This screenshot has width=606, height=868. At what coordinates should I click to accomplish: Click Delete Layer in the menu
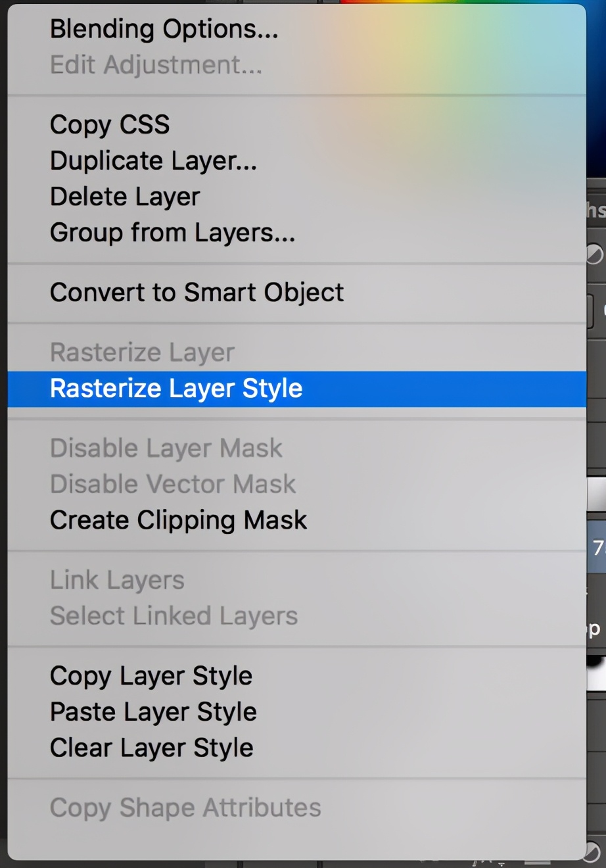coord(125,197)
